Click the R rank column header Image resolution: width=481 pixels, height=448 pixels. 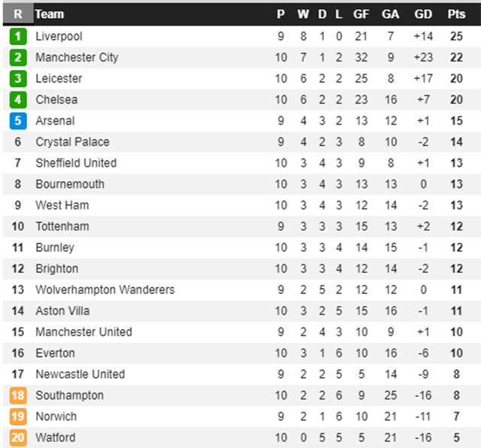point(18,14)
